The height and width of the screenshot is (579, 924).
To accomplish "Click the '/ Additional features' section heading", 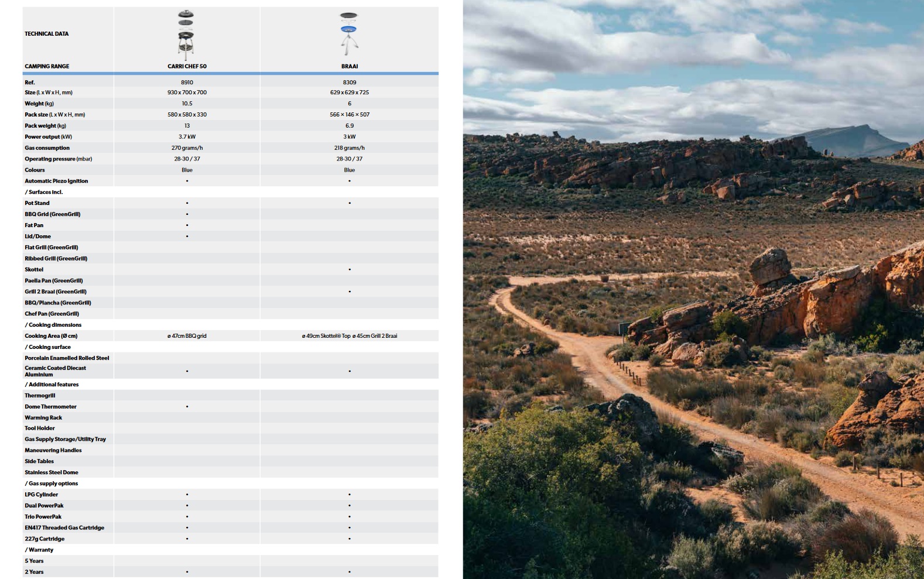I will point(52,385).
